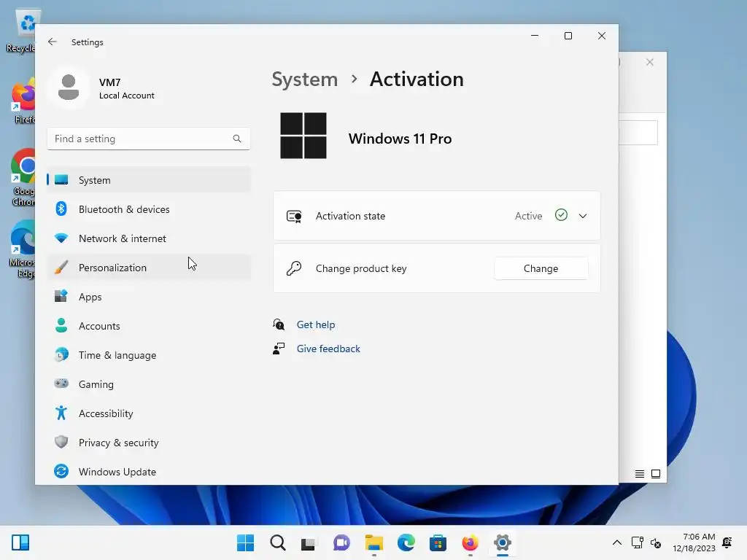Open Firefox from taskbar
The height and width of the screenshot is (560, 747).
(x=471, y=542)
